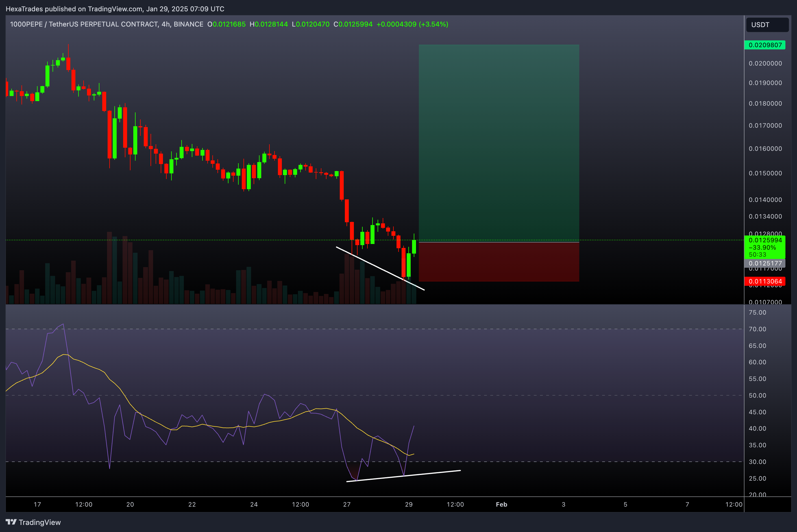
Task: Open the USDT currency selector
Action: (767, 25)
